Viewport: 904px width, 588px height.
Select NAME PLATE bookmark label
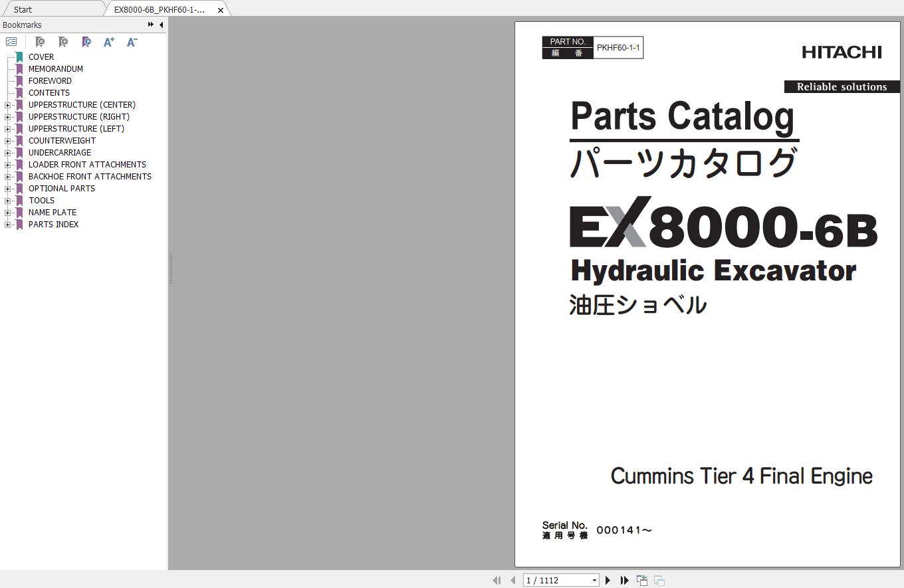(x=53, y=213)
